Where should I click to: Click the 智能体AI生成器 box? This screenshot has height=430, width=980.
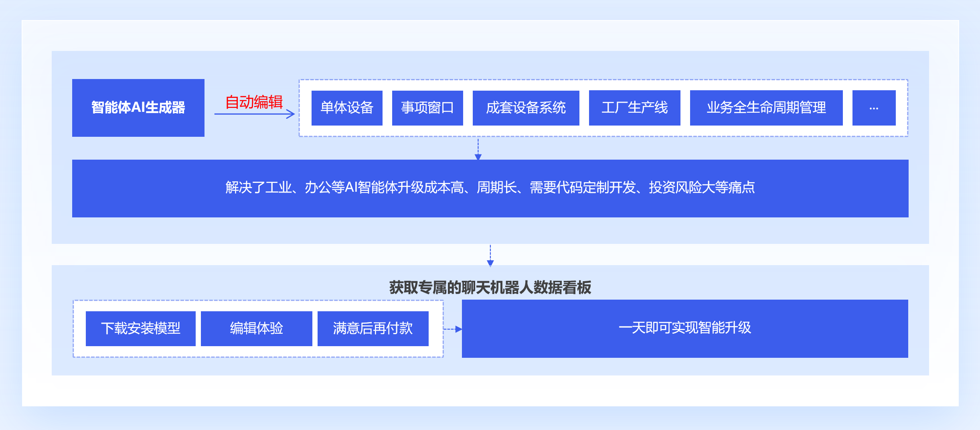138,107
